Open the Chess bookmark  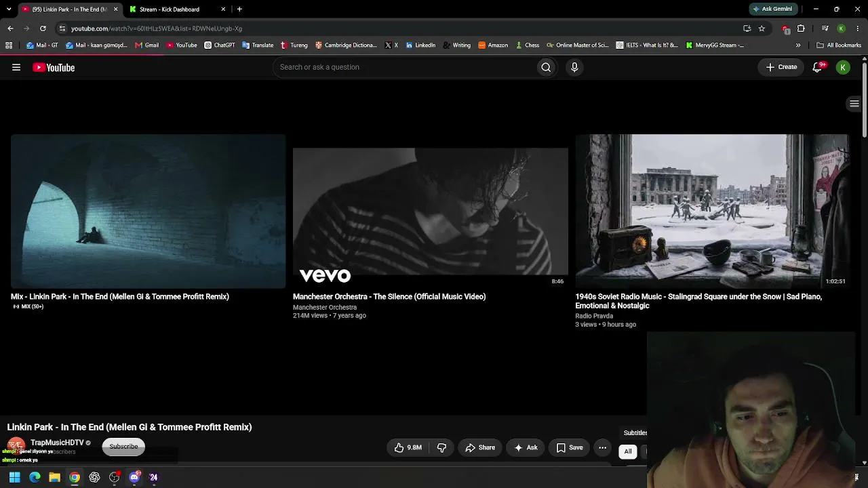pos(527,45)
